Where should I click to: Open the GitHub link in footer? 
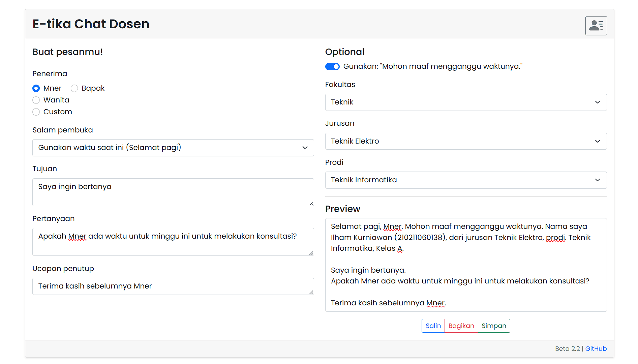(596, 348)
